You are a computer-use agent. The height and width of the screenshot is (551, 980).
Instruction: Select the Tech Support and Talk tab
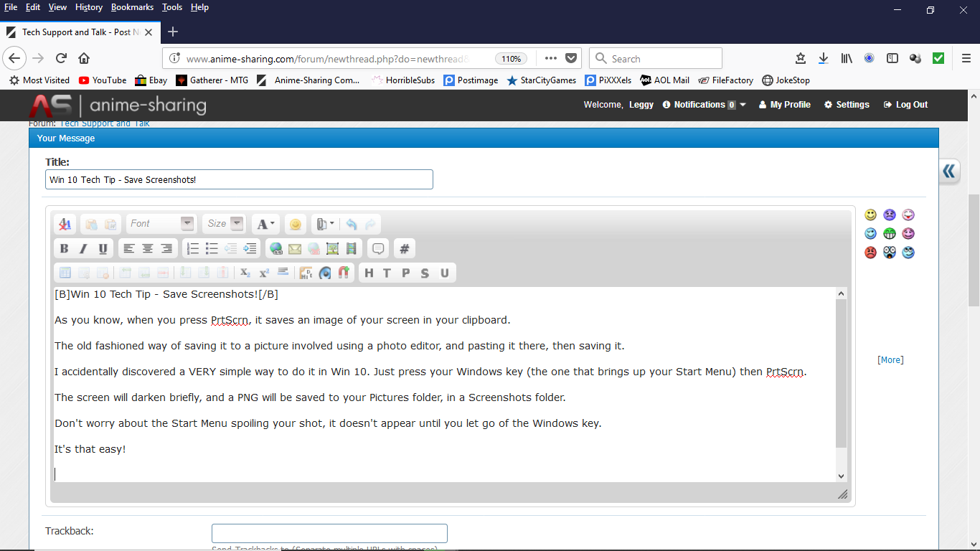80,32
